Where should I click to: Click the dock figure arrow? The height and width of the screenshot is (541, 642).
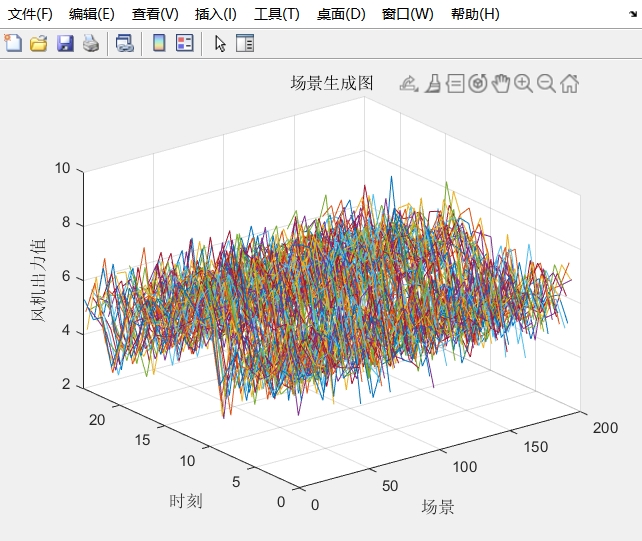633,14
